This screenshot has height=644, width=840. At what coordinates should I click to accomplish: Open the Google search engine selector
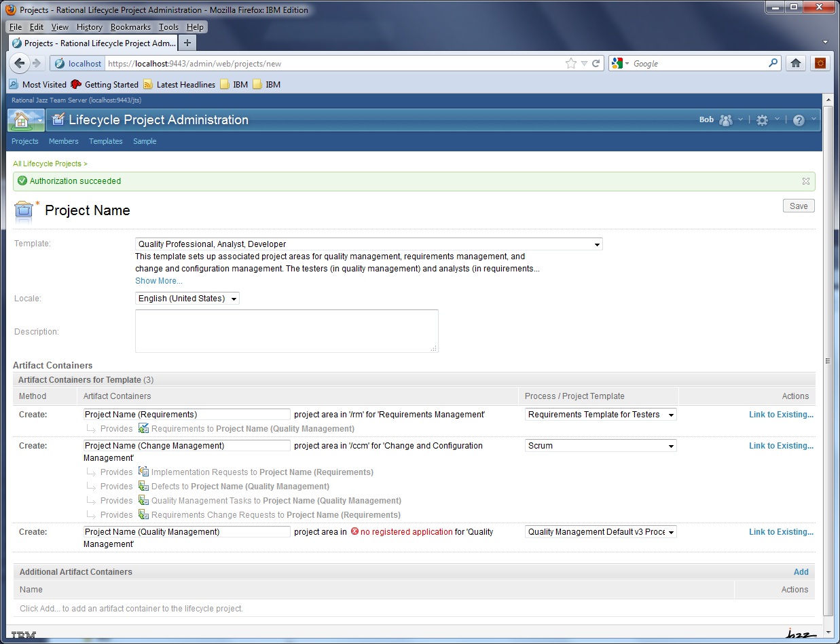click(621, 63)
